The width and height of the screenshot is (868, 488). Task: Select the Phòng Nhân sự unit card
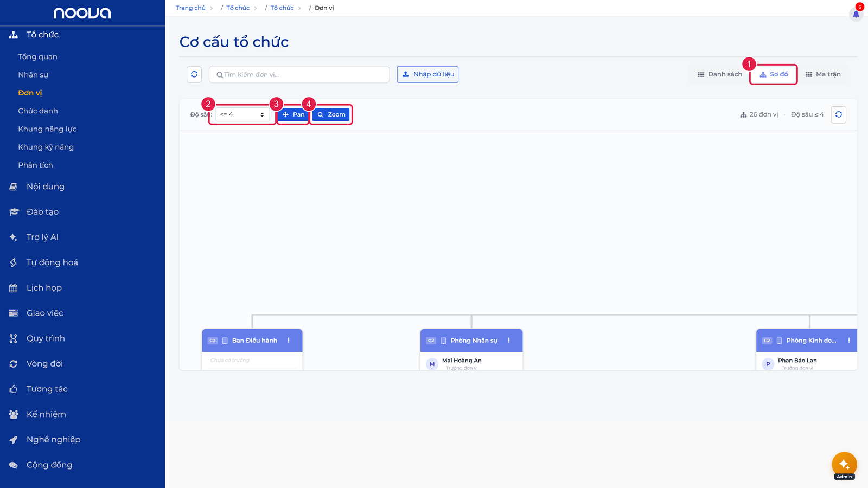click(471, 349)
